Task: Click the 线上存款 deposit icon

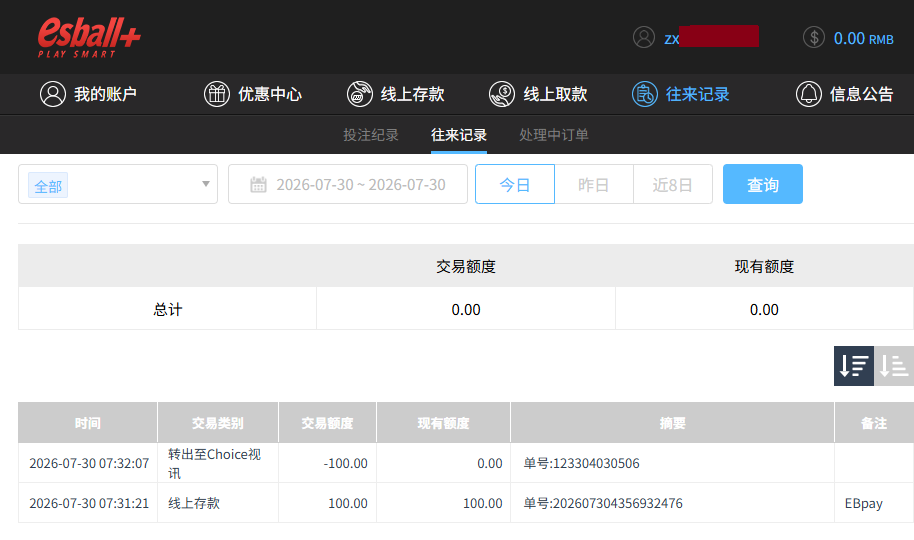Action: 360,94
